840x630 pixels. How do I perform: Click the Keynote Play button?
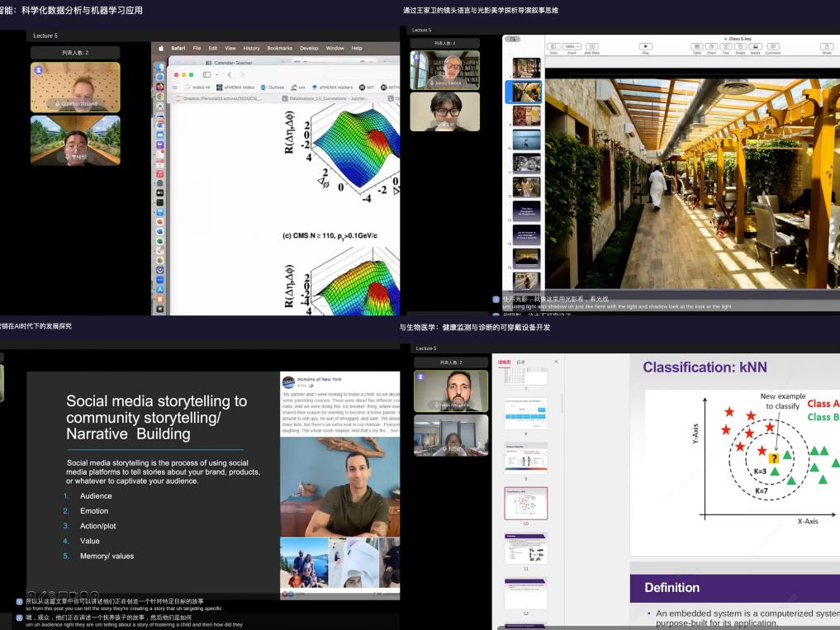pos(645,47)
